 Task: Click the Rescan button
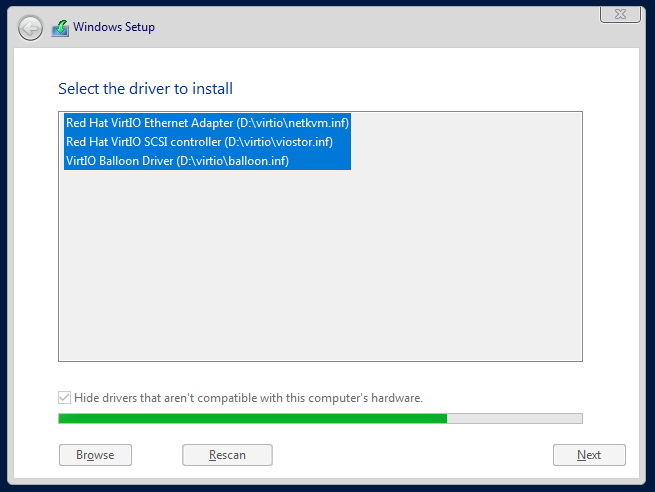227,455
